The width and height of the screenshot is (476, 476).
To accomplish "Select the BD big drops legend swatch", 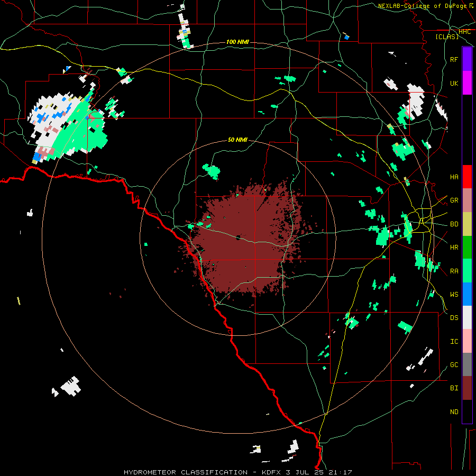I will point(467,224).
